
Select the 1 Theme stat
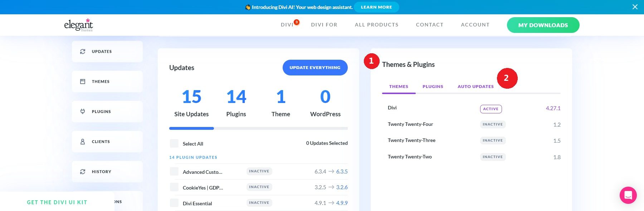tap(281, 103)
